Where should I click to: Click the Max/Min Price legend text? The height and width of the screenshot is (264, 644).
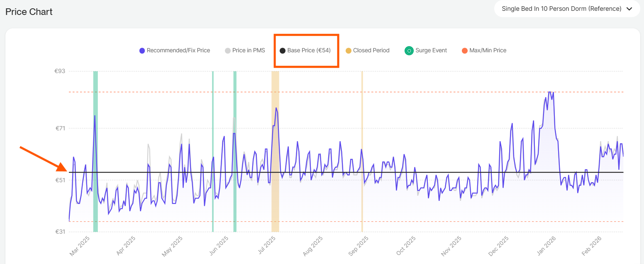tap(488, 51)
